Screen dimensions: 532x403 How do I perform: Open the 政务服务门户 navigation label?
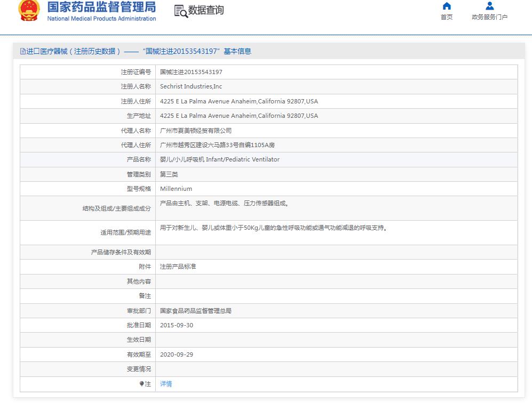(x=489, y=17)
